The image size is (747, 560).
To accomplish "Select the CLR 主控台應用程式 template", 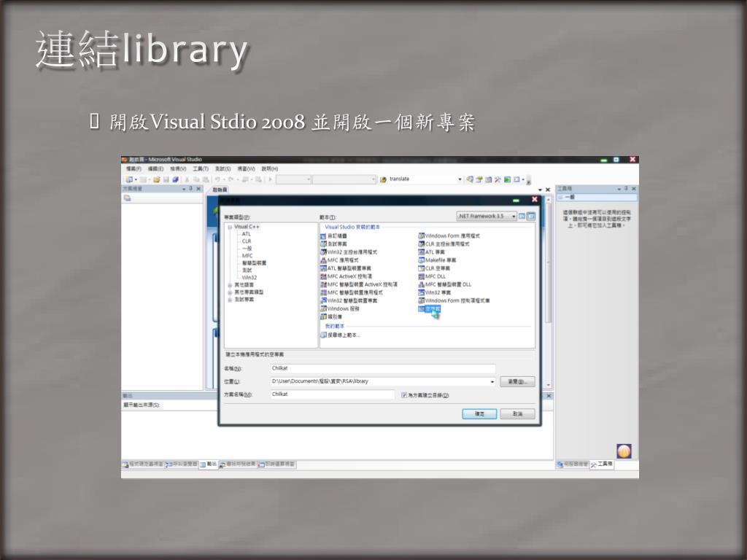I will [x=444, y=244].
